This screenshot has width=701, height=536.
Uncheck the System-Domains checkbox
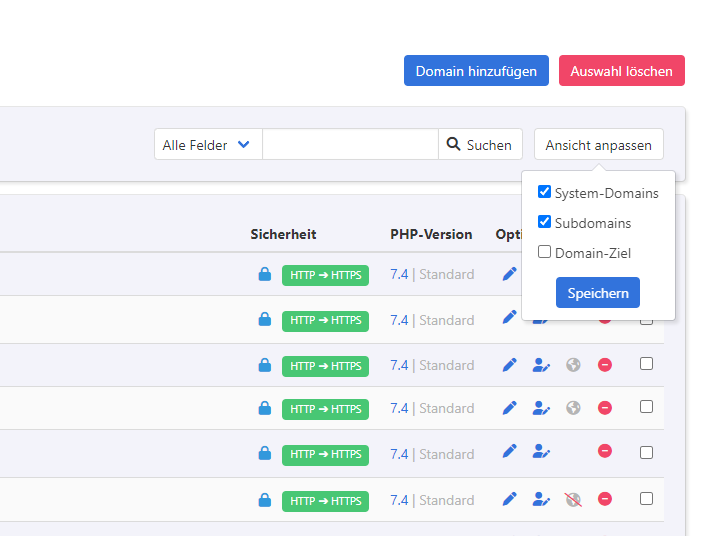tap(545, 192)
